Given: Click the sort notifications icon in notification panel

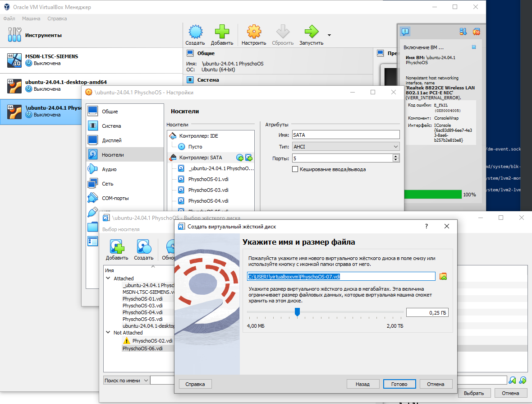Looking at the screenshot, I should point(463,32).
